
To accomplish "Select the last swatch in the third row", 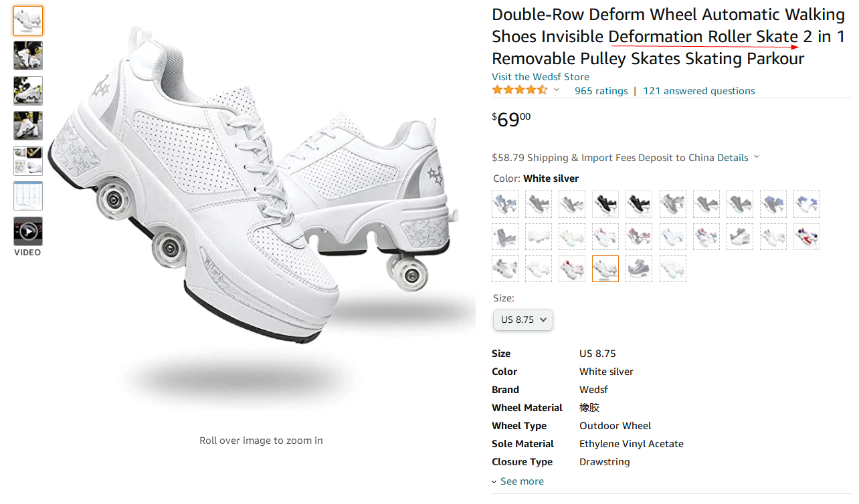I will (x=672, y=269).
